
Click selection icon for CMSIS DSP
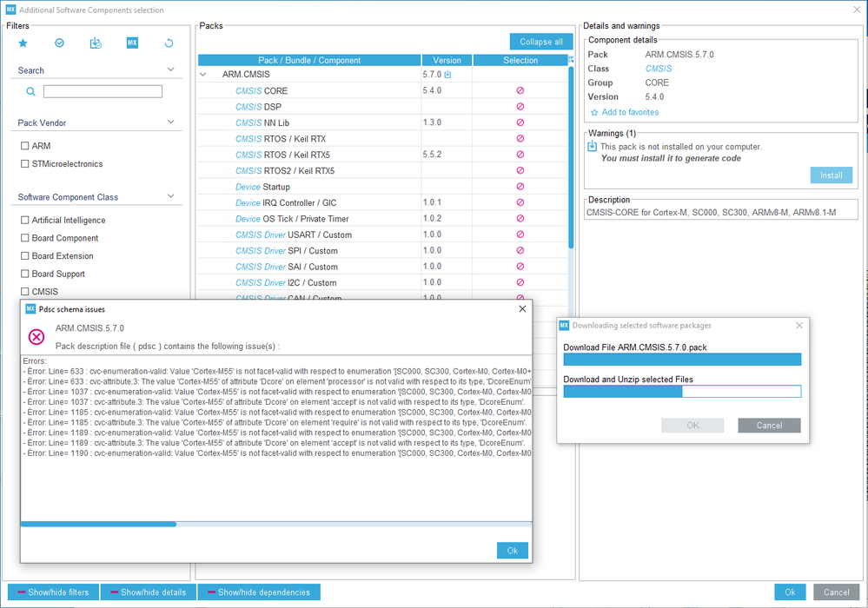tap(520, 107)
